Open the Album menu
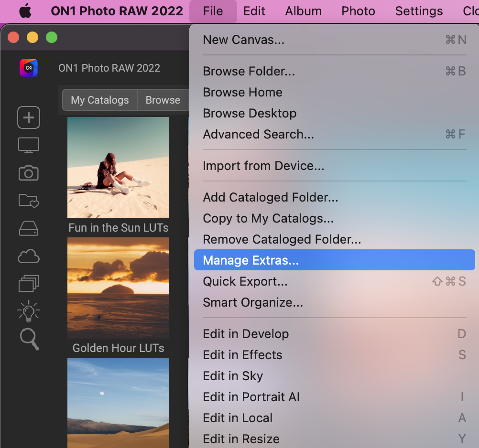Screen dimensions: 479x448 [x=303, y=11]
